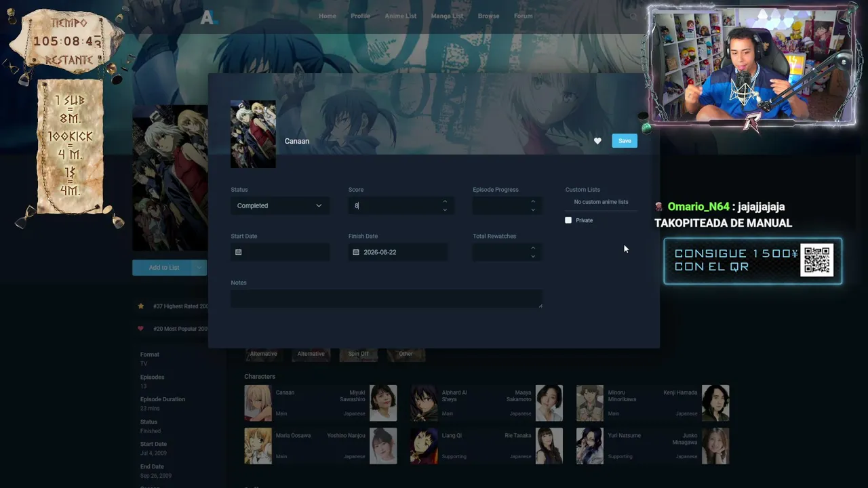Screen dimensions: 868x488
Task: Click the name Liang Qi
Action: coord(452,435)
